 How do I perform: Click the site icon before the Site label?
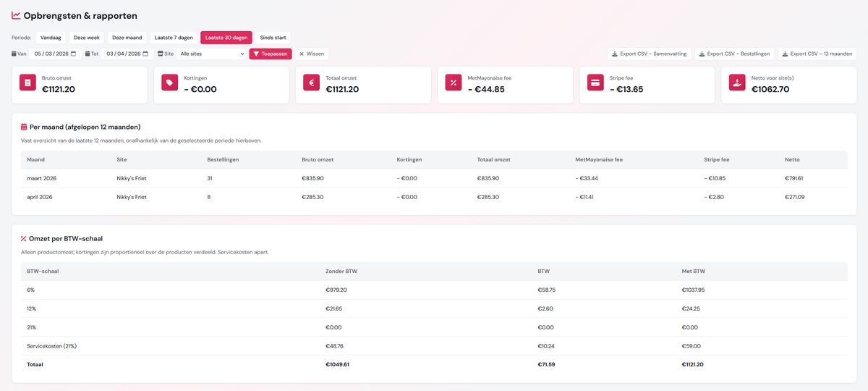(161, 54)
